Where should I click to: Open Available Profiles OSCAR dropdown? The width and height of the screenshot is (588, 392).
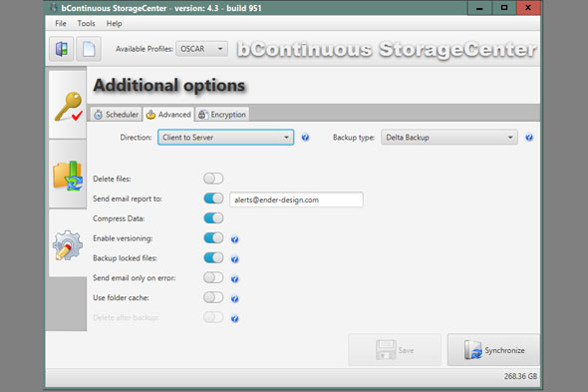click(x=201, y=49)
